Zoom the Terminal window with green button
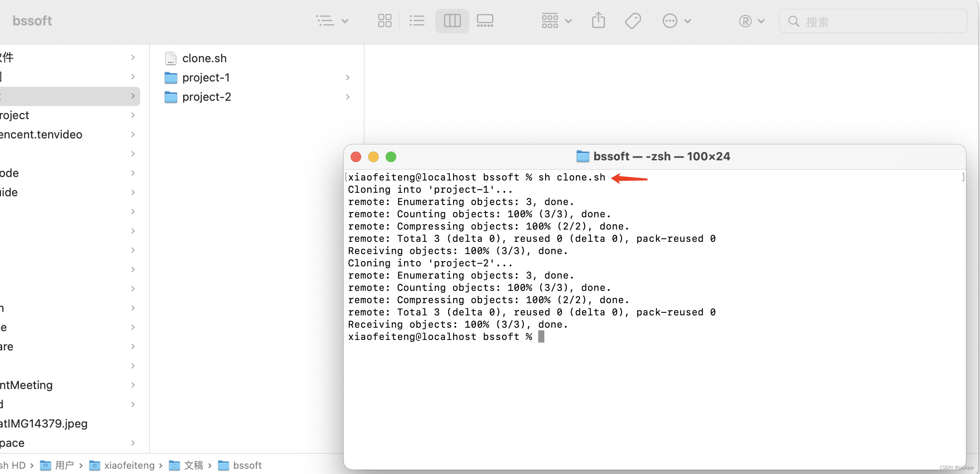Image resolution: width=980 pixels, height=474 pixels. [391, 157]
